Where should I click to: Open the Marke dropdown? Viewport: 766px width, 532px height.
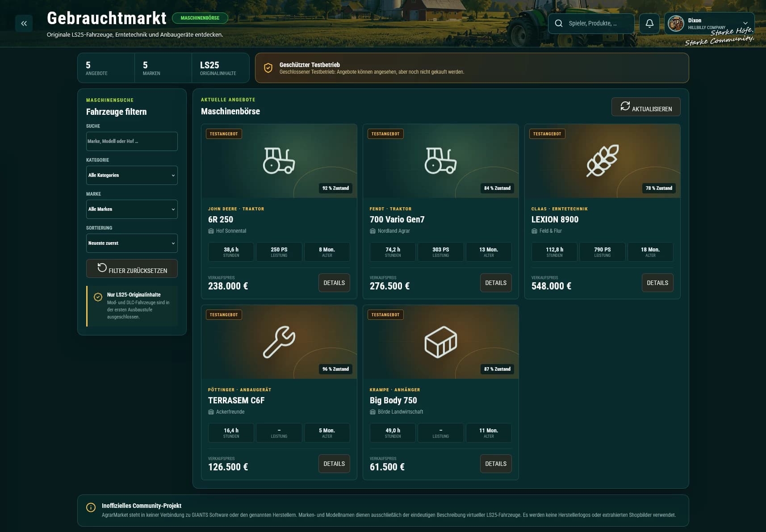click(x=132, y=209)
